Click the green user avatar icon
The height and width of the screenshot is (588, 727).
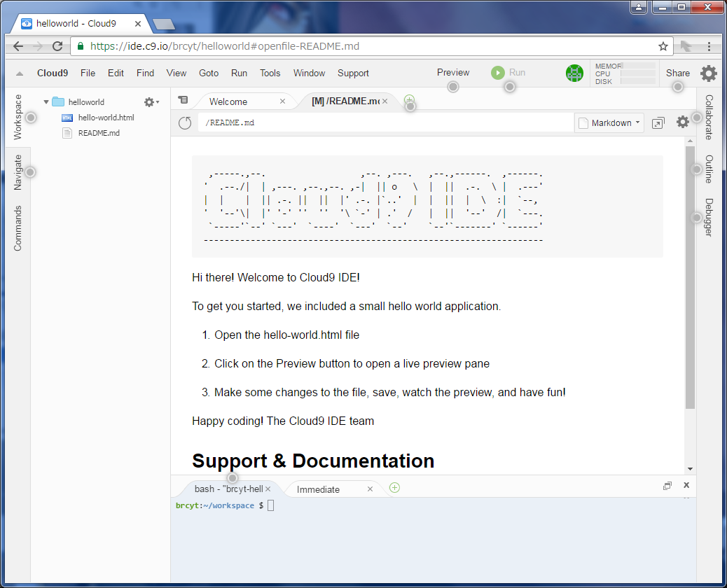pos(574,73)
